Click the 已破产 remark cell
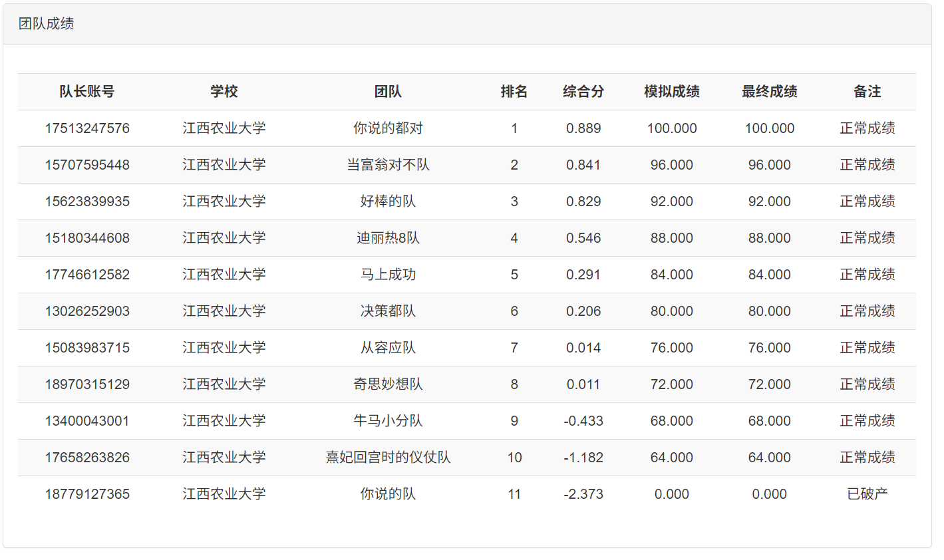The image size is (944, 560). coord(867,494)
